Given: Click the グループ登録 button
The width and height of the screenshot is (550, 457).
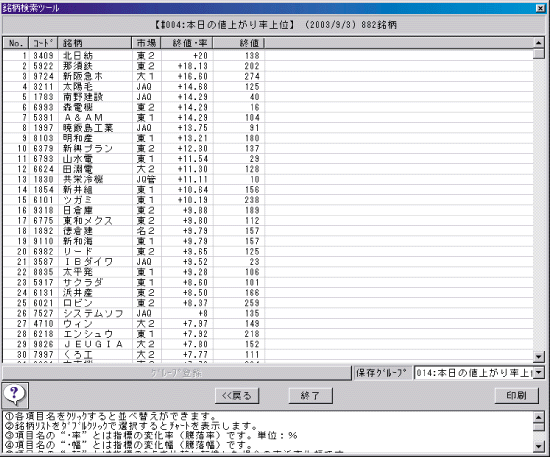Looking at the screenshot, I should pyautogui.click(x=176, y=373).
